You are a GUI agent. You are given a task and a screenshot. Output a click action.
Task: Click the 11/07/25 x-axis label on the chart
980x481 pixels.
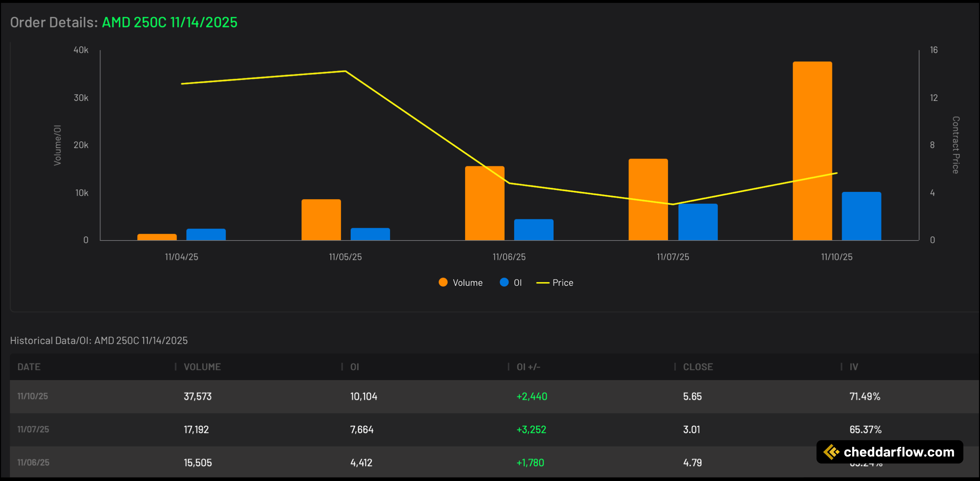673,257
